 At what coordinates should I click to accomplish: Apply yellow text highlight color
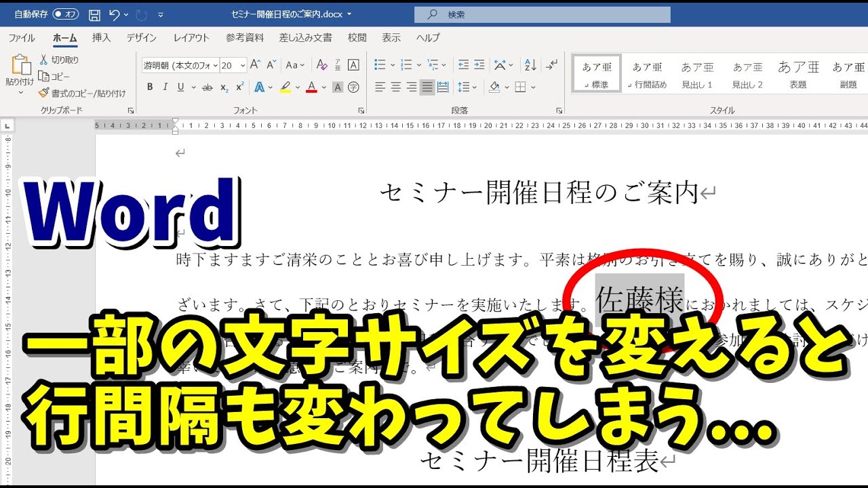(x=285, y=87)
